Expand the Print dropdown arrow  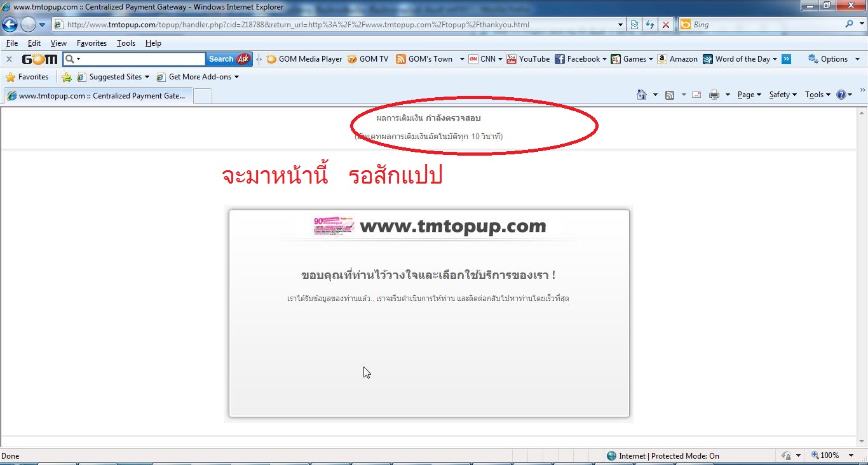point(728,95)
